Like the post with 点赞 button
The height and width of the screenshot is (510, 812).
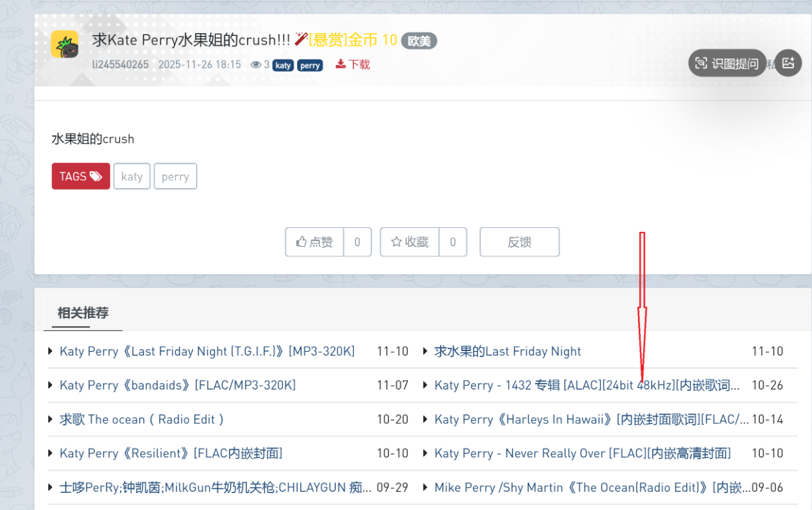coord(315,241)
